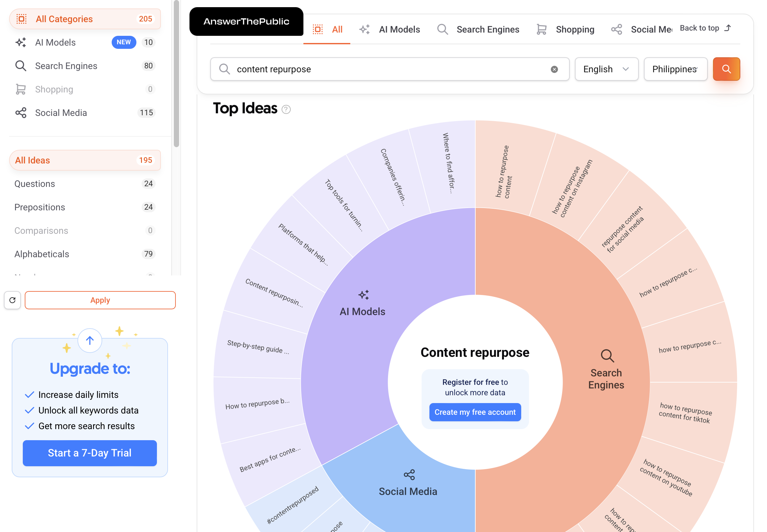Click the Social Media share icon in sidebar
767x532 pixels.
[x=21, y=113]
